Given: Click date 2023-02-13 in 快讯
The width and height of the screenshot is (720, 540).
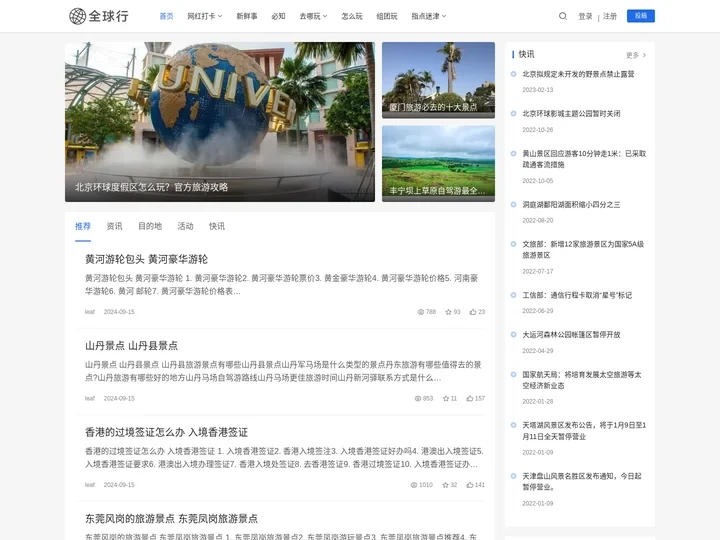Looking at the screenshot, I should [538, 90].
